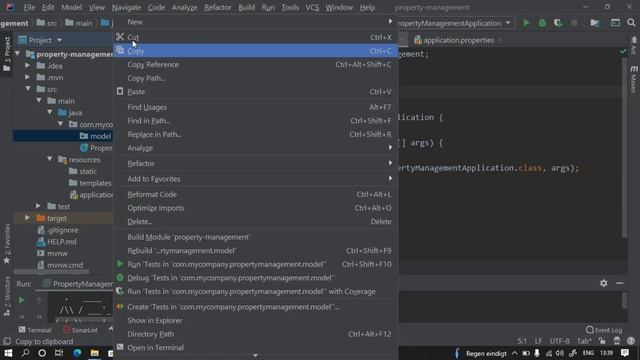Select Directory Path menu item

coord(255,334)
